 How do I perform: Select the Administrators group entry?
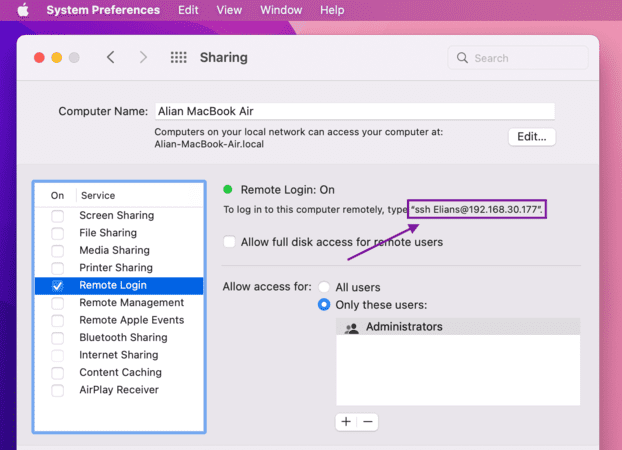pyautogui.click(x=458, y=327)
